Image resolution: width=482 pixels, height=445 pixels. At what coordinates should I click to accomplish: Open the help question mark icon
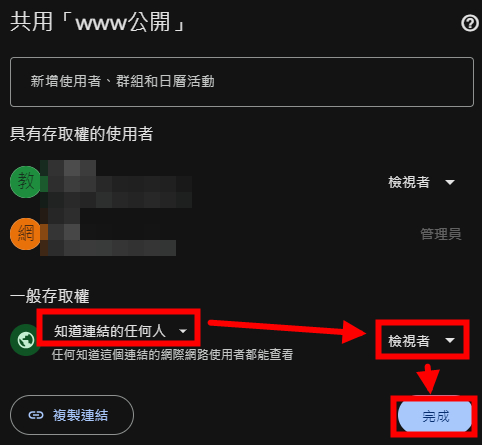pyautogui.click(x=470, y=24)
